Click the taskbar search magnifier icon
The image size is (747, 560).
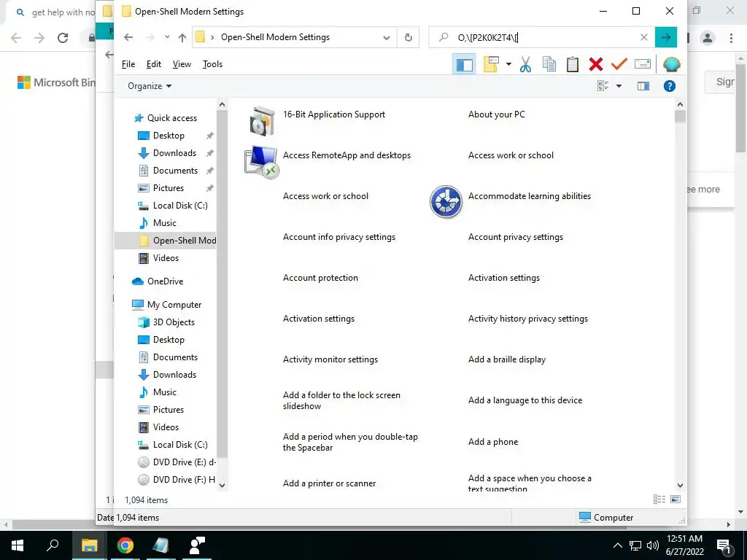click(53, 545)
